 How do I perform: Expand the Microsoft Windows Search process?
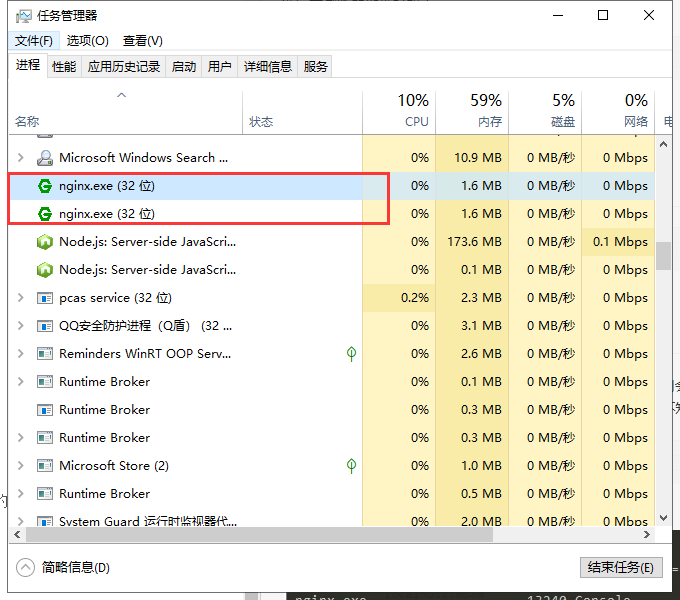(x=20, y=157)
